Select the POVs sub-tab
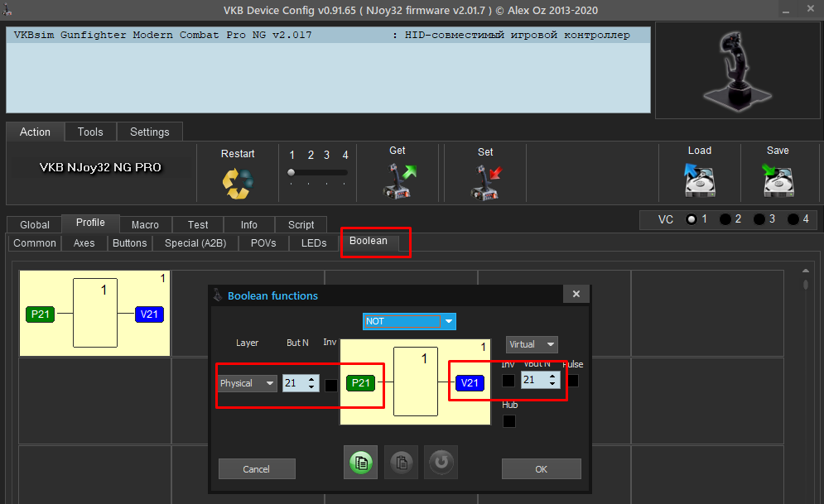This screenshot has height=504, width=824. click(x=263, y=243)
